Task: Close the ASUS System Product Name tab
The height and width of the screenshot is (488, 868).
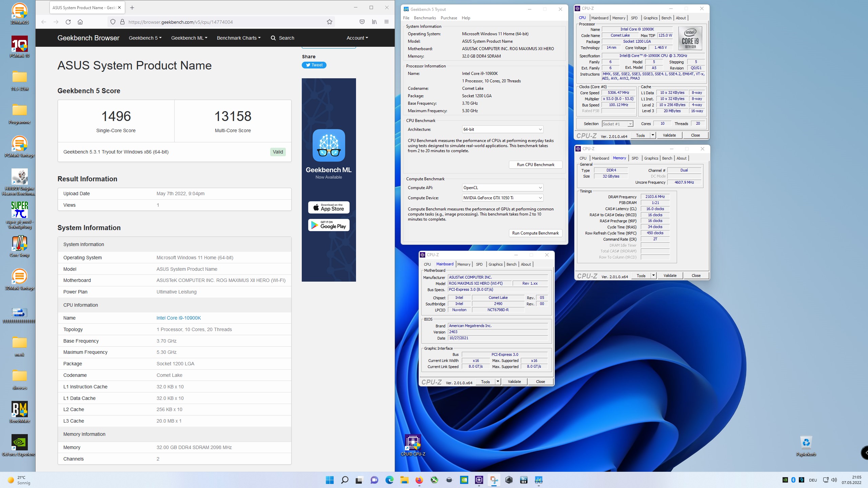Action: [119, 7]
